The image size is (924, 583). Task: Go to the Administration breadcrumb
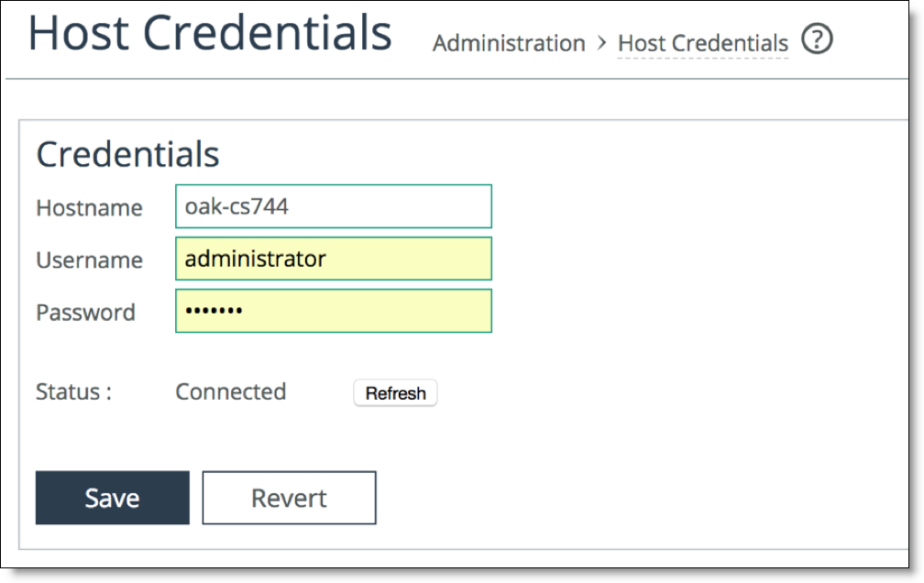[x=509, y=43]
